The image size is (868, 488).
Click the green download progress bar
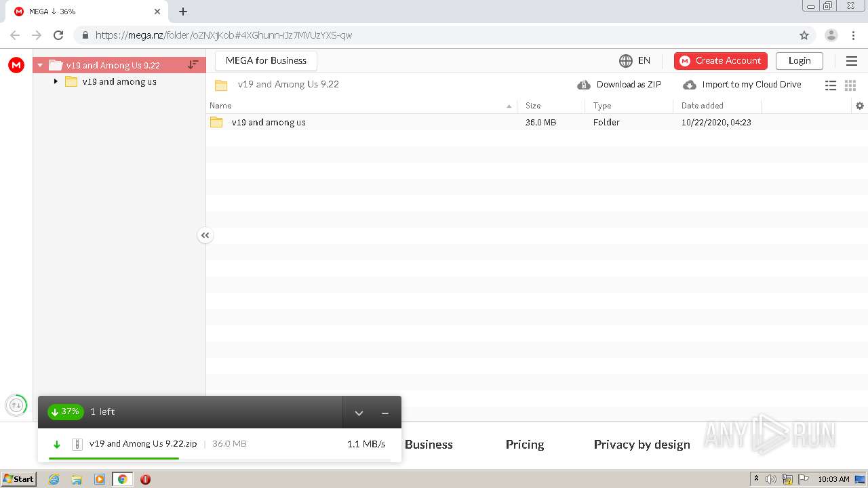114,459
